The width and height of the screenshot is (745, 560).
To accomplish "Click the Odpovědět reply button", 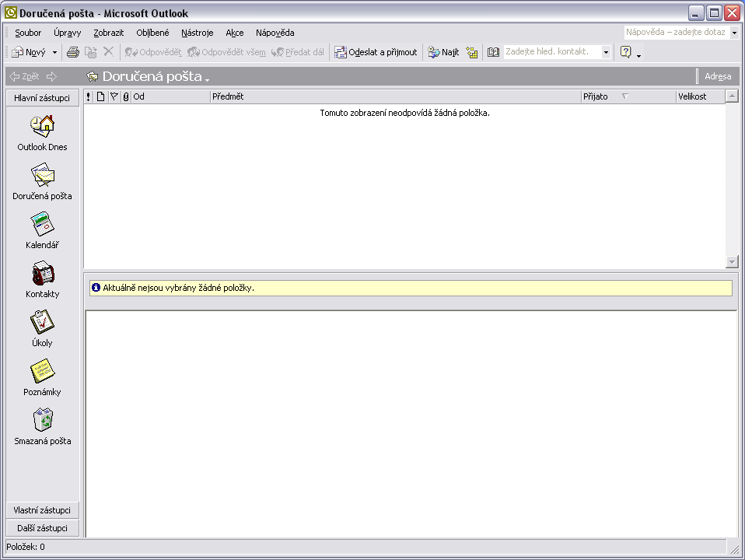I will click(x=153, y=52).
